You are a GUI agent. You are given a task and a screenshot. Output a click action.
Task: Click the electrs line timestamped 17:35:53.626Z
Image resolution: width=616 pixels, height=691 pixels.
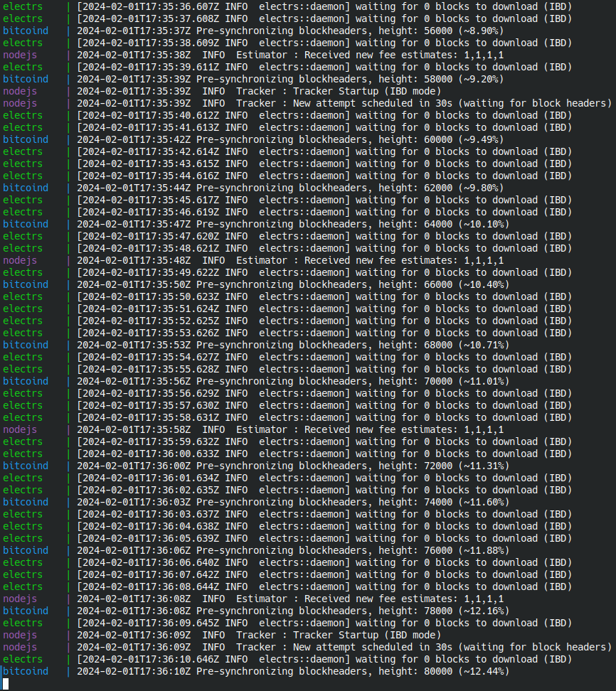[287, 333]
